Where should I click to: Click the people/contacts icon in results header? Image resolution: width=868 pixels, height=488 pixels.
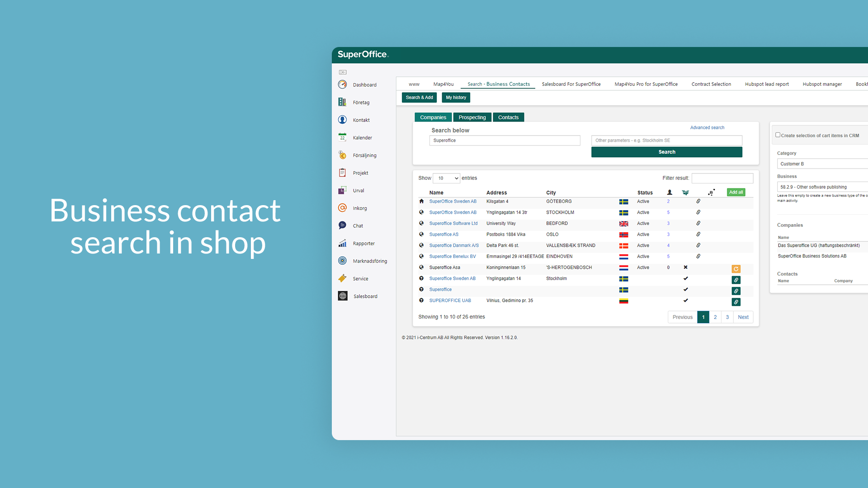pos(669,192)
